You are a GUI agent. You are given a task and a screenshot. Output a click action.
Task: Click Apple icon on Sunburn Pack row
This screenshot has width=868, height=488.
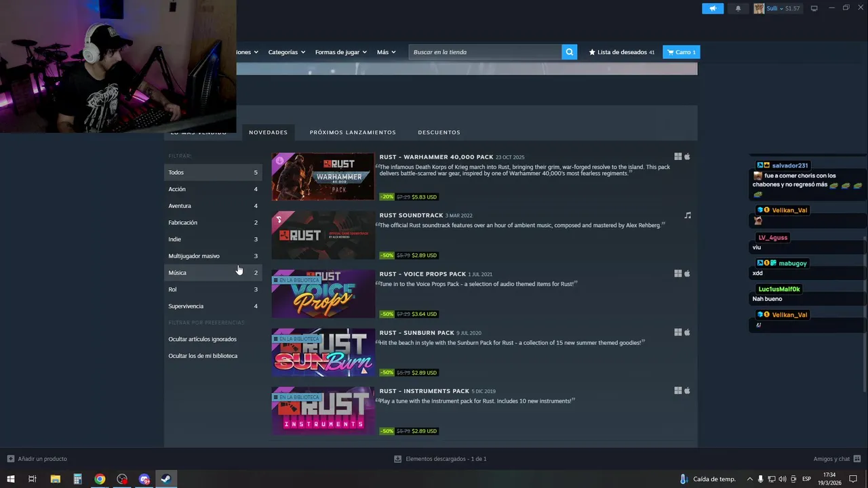click(x=687, y=332)
